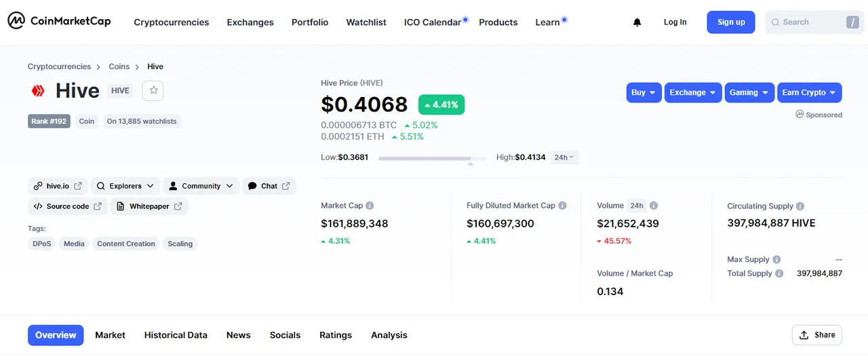
Task: Click the info icon beside Total Supply
Action: tap(779, 273)
